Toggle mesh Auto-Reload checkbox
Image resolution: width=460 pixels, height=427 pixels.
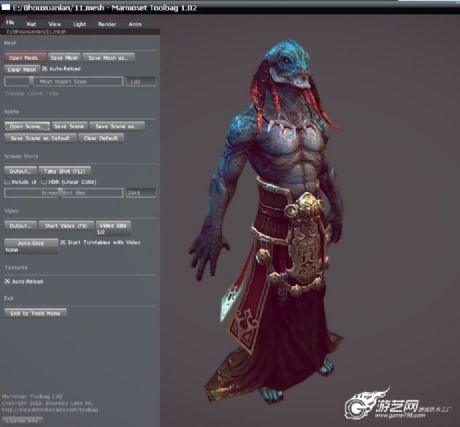[x=45, y=69]
